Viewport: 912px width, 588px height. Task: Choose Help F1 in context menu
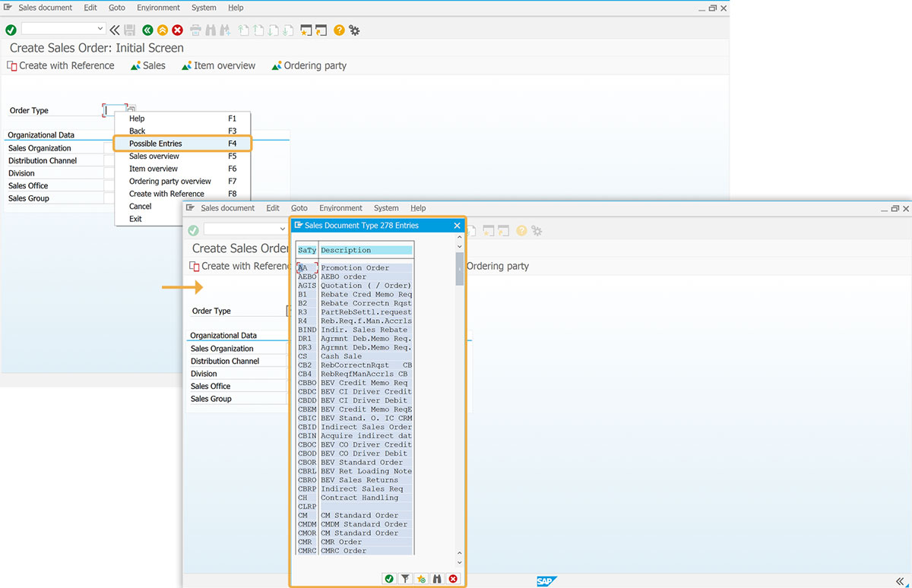(x=182, y=119)
